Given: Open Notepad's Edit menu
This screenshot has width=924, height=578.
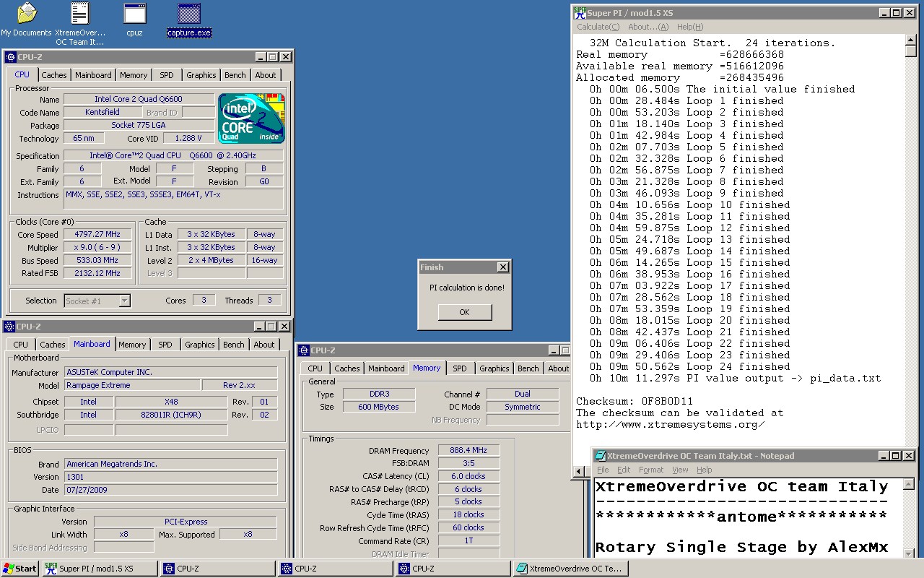Looking at the screenshot, I should pos(624,470).
